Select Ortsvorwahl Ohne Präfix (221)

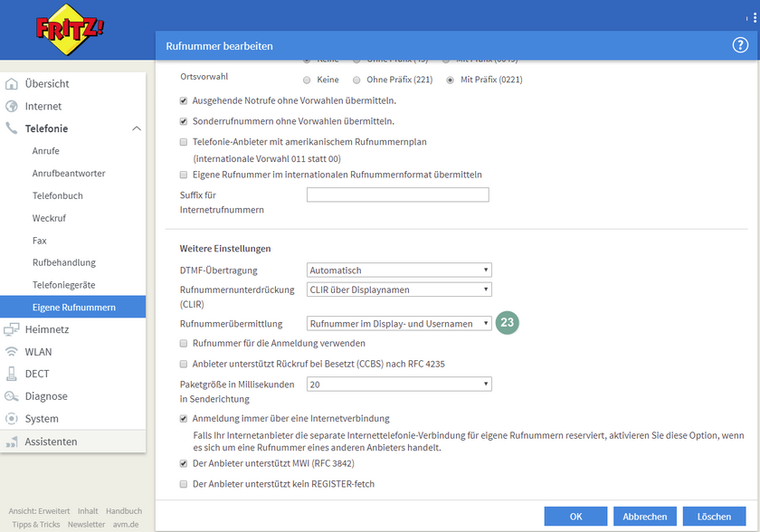point(356,80)
